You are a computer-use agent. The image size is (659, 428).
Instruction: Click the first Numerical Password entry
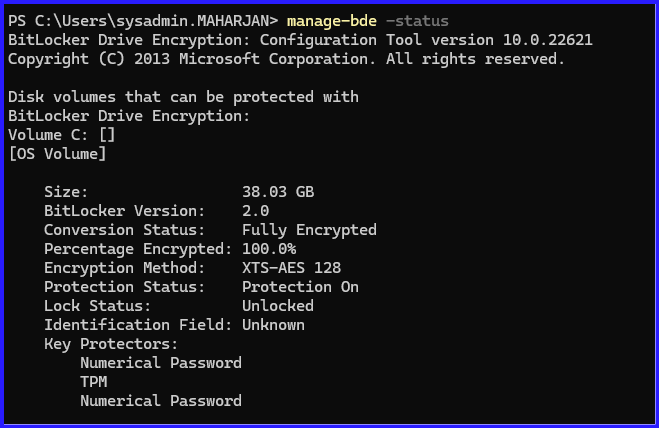(161, 363)
